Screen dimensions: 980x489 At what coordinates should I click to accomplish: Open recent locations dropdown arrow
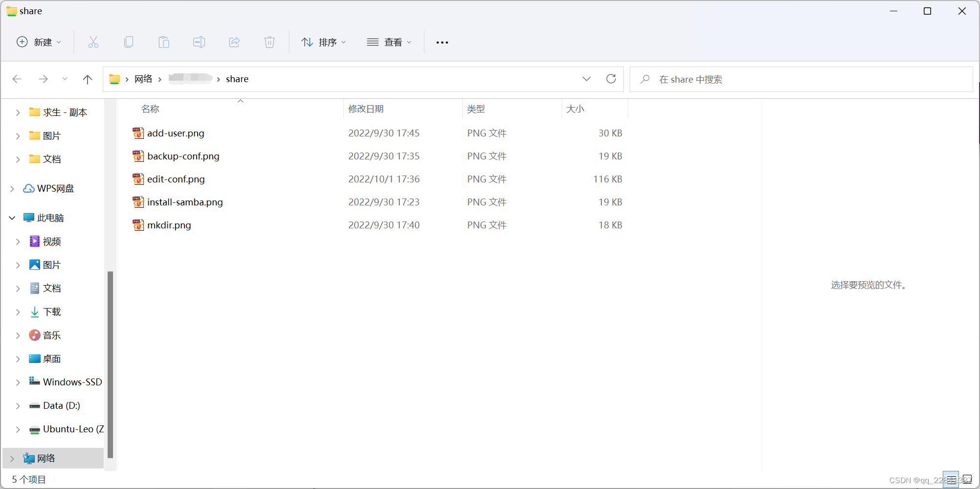point(65,79)
